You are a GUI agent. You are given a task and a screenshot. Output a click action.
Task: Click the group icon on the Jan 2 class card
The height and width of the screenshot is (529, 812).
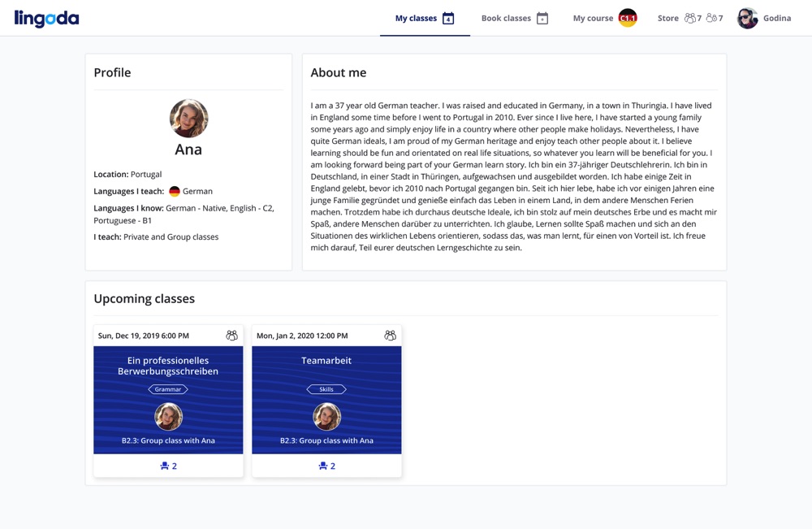(391, 336)
